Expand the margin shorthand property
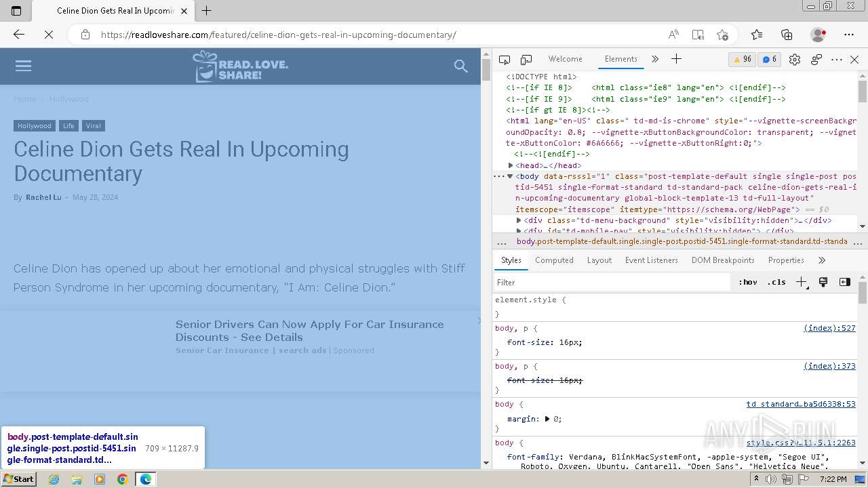Screen dimensions: 868x488 (x=547, y=419)
